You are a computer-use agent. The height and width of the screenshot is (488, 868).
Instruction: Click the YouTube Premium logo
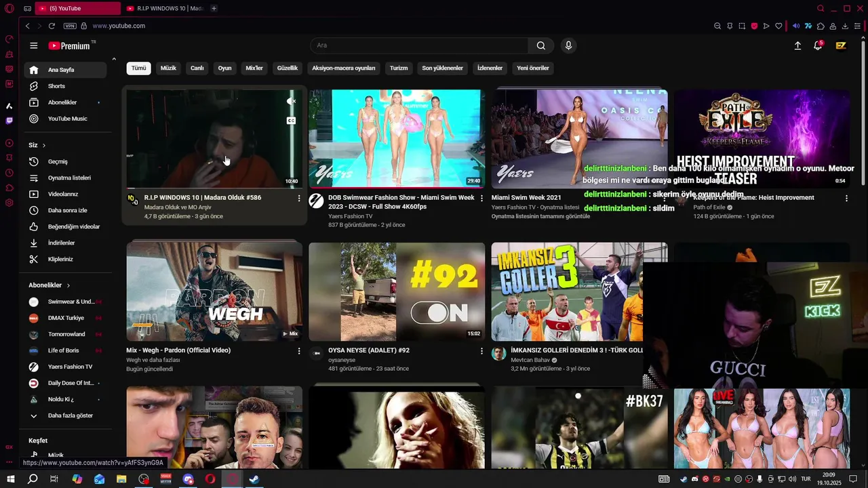point(69,45)
